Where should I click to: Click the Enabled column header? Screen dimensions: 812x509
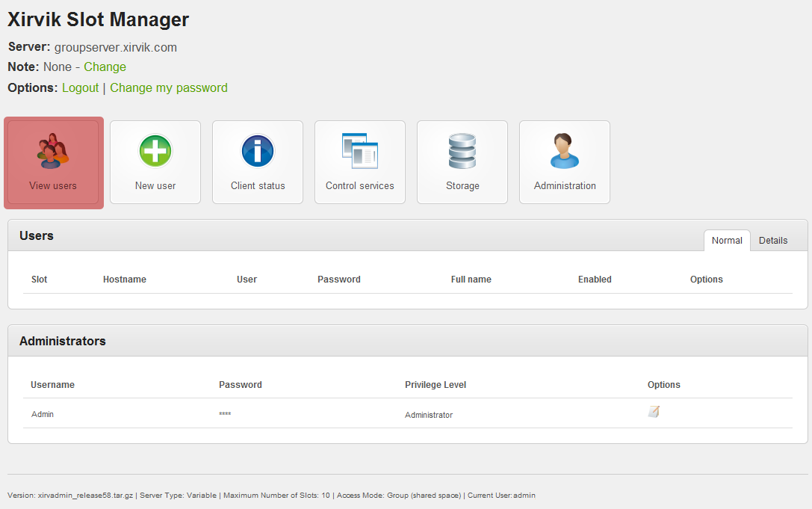[595, 280]
